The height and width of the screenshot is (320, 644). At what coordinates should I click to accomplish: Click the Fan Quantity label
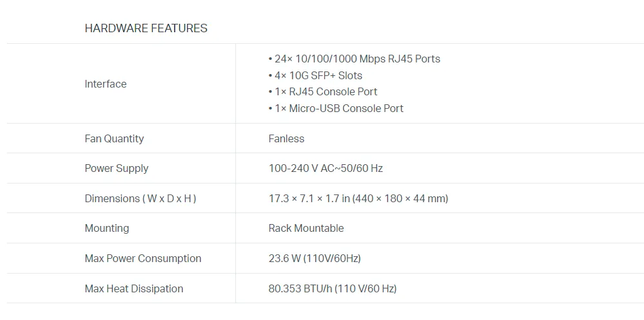pyautogui.click(x=114, y=138)
